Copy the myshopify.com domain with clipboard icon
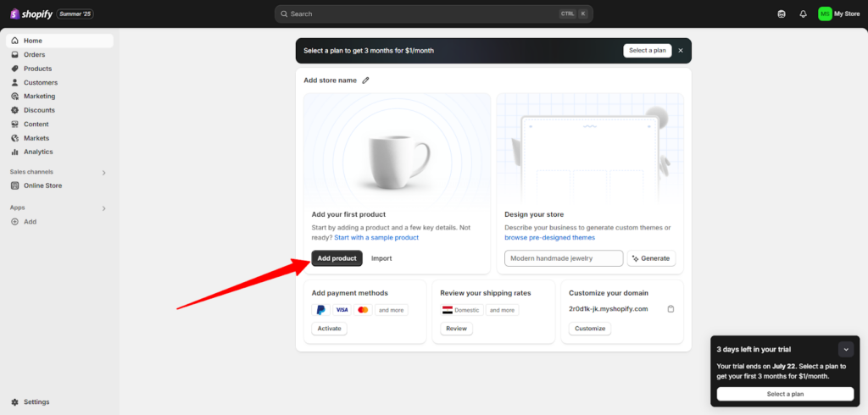 coord(670,309)
